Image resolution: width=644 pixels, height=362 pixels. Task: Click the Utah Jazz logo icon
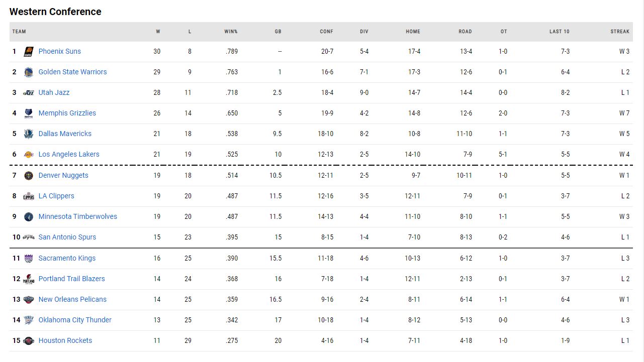(29, 92)
